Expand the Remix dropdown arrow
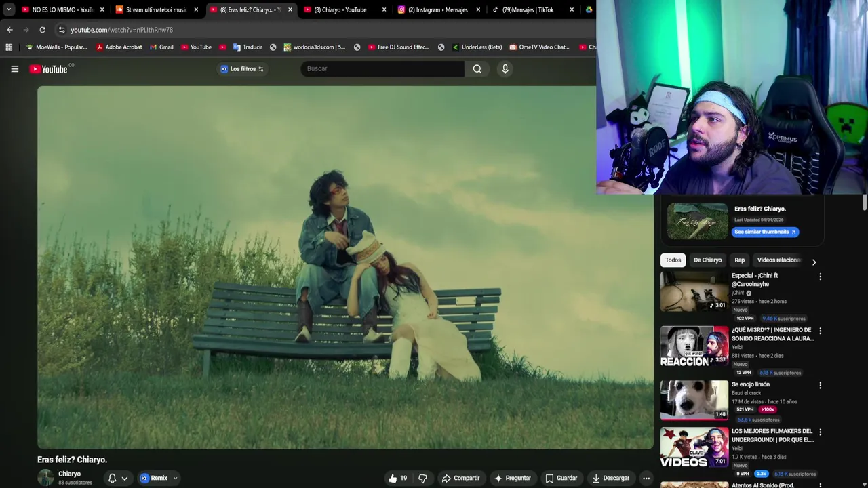Image resolution: width=868 pixels, height=488 pixels. 175,478
